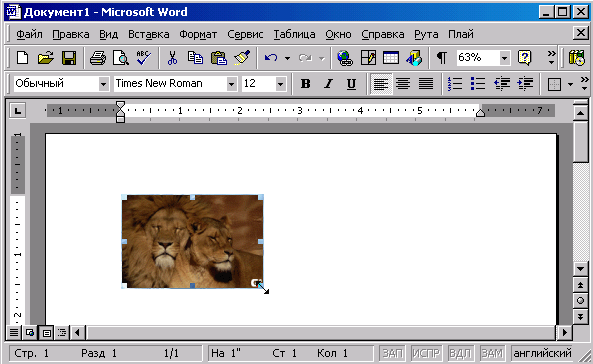593x364 pixels.
Task: Expand border style options arrow
Action: (570, 84)
